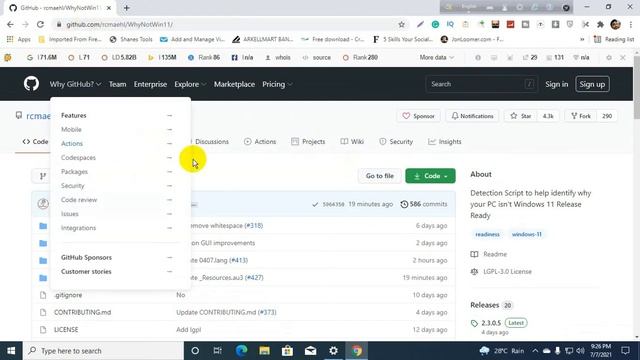Select Actions in the Why GitHub menu
Viewport: 640px width, 360px height.
(x=72, y=144)
